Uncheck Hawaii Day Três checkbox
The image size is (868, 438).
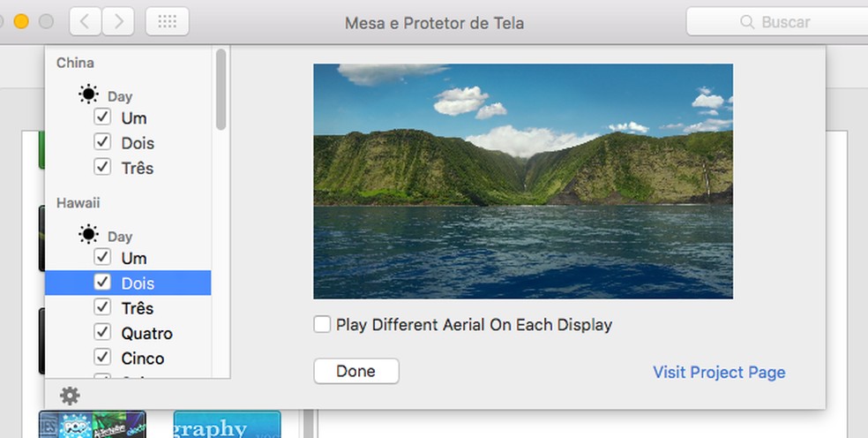102,307
